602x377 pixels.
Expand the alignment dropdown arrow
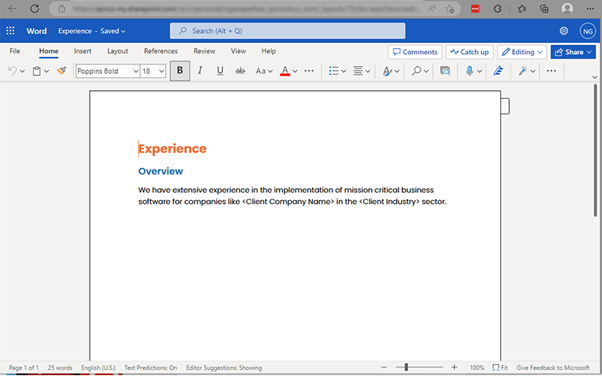click(x=368, y=71)
